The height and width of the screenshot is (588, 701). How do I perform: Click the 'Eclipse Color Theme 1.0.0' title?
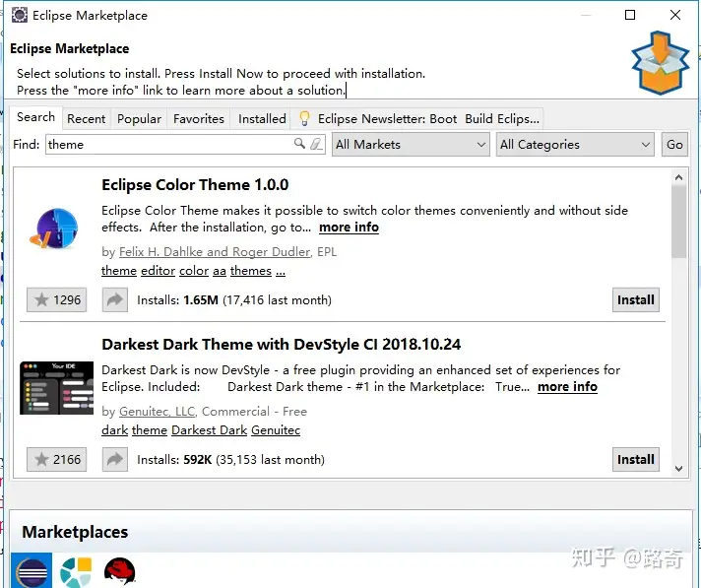click(x=195, y=184)
